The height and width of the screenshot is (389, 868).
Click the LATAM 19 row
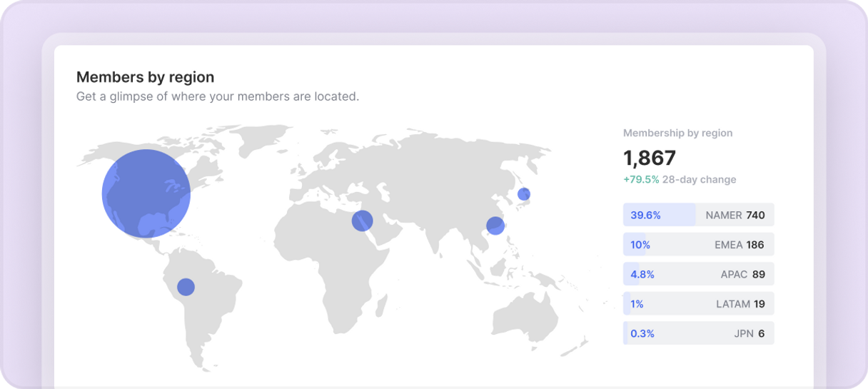point(699,303)
